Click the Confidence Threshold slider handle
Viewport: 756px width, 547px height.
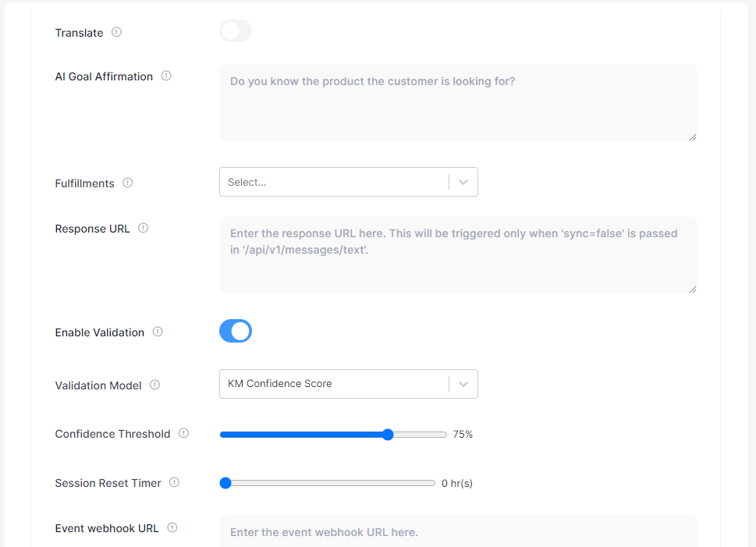coord(388,435)
